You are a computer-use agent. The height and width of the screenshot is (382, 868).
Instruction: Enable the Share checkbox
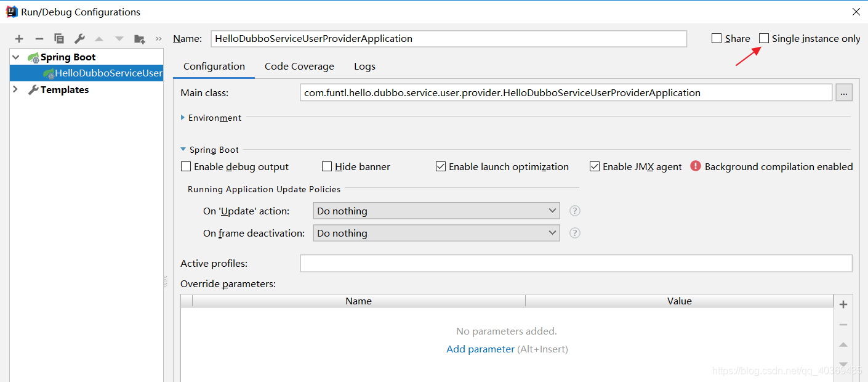point(717,38)
